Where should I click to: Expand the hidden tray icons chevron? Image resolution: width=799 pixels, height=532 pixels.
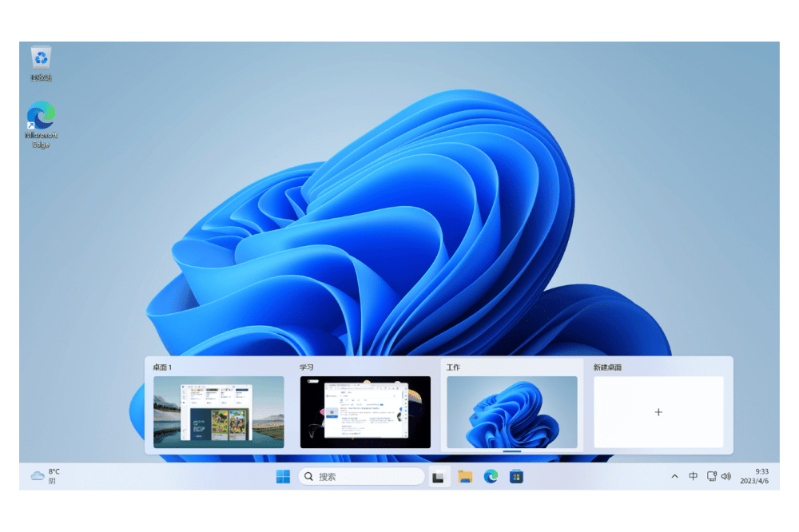click(674, 477)
